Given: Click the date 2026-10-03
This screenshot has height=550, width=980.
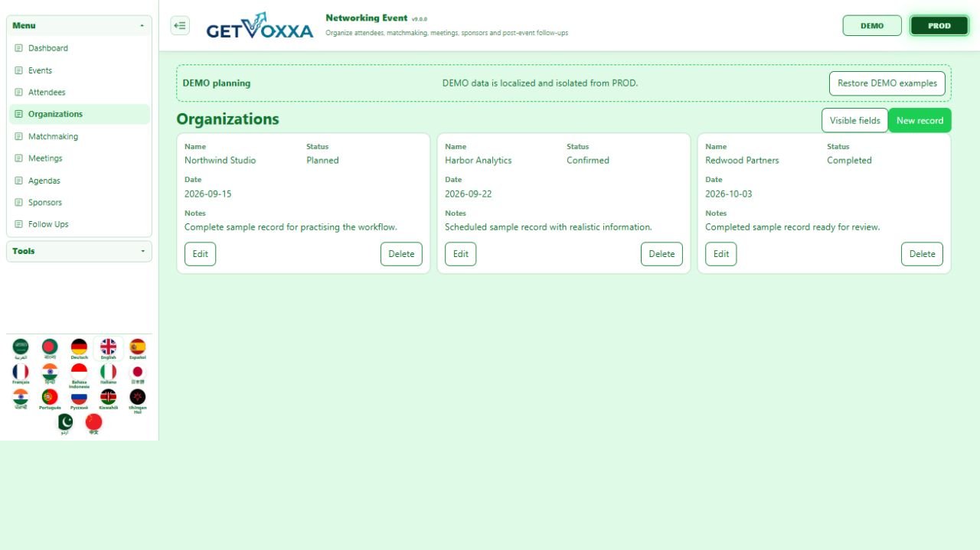Looking at the screenshot, I should (x=728, y=194).
